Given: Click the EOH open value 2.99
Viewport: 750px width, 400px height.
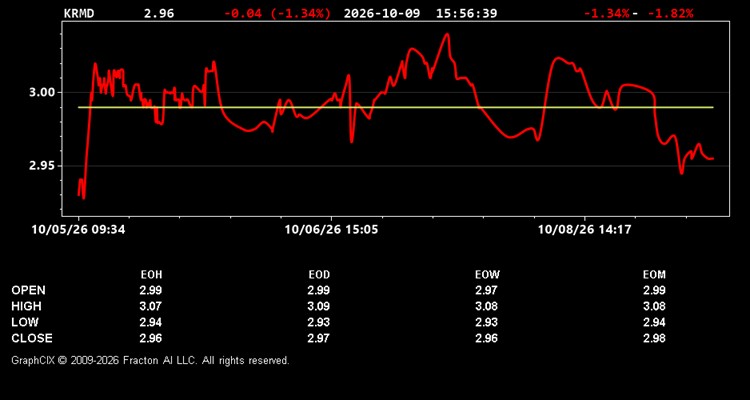Looking at the screenshot, I should pos(151,290).
